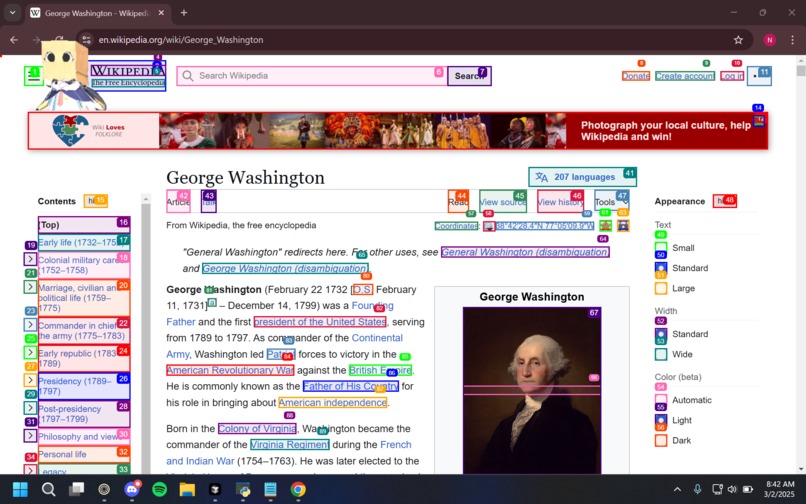Select the Dark color option
Image resolution: width=806 pixels, height=504 pixels.
(x=661, y=441)
